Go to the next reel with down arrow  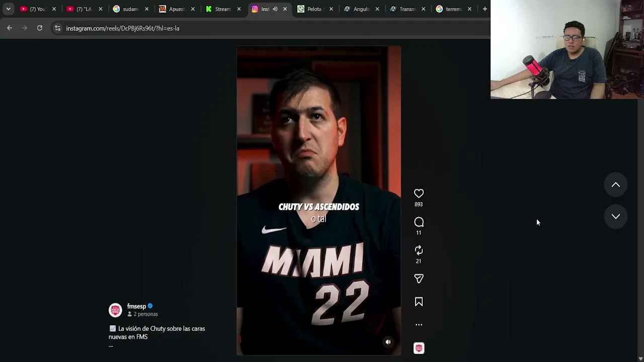point(615,216)
